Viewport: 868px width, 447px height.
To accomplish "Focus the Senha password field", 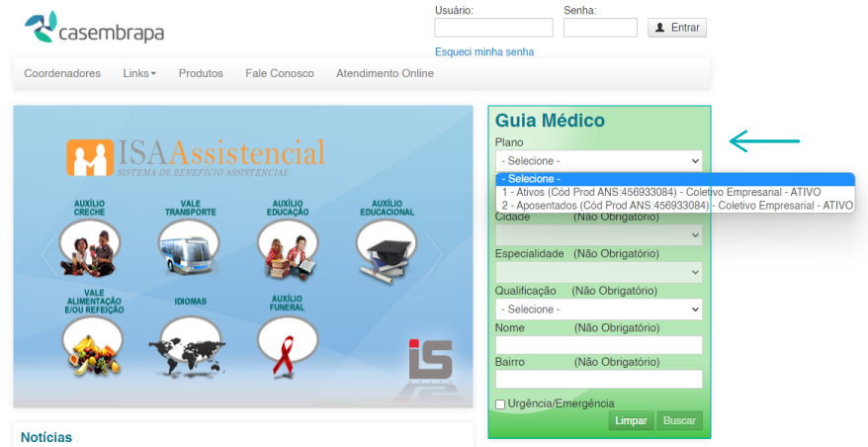I will pos(601,28).
